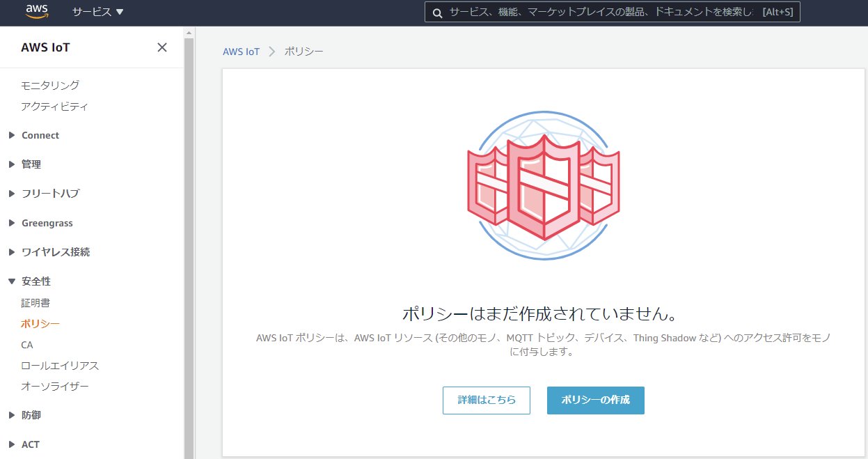Open モニタリング in the sidebar

click(x=50, y=85)
